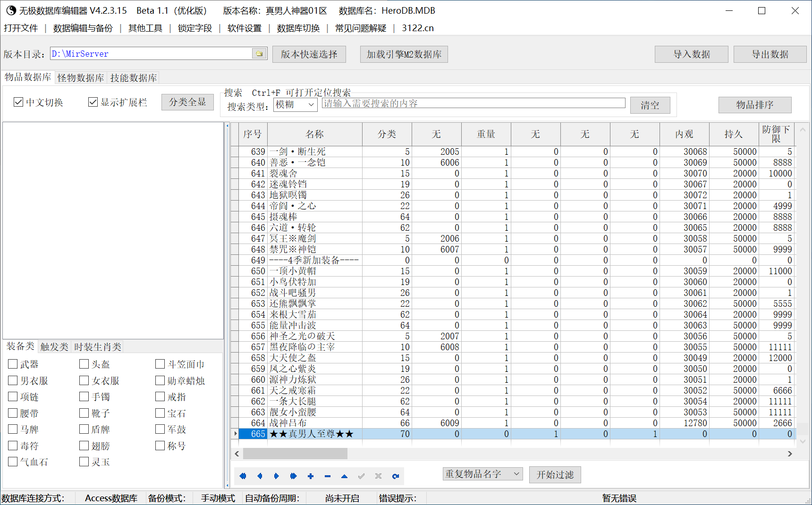
Task: Insert new record with plus icon
Action: [311, 476]
